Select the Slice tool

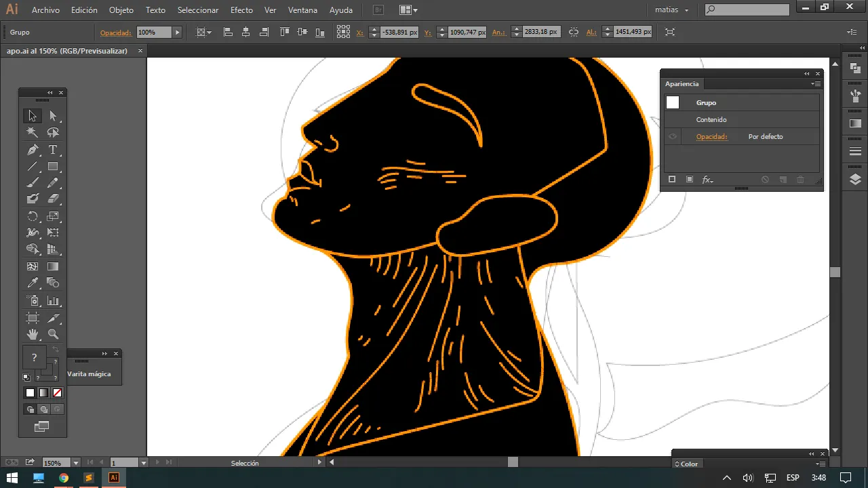pos(53,318)
